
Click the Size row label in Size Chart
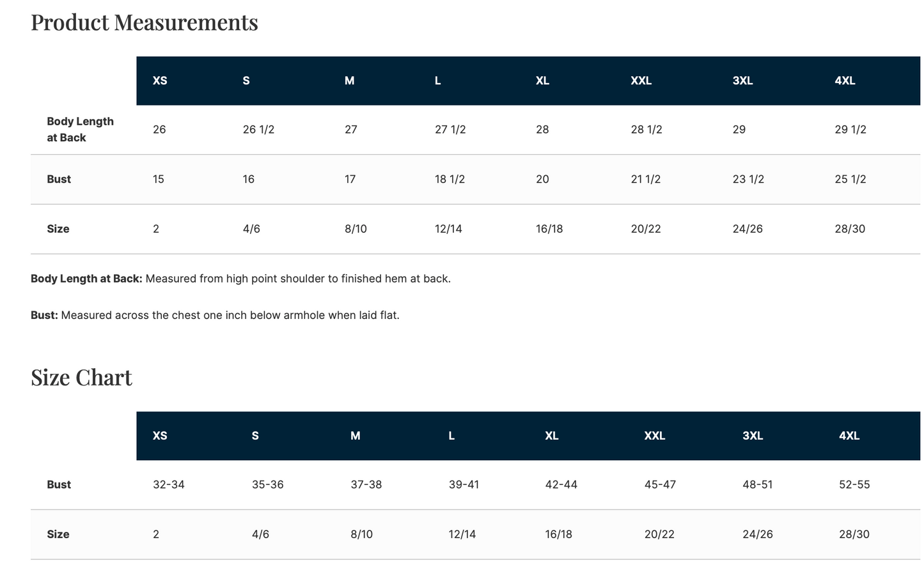58,534
